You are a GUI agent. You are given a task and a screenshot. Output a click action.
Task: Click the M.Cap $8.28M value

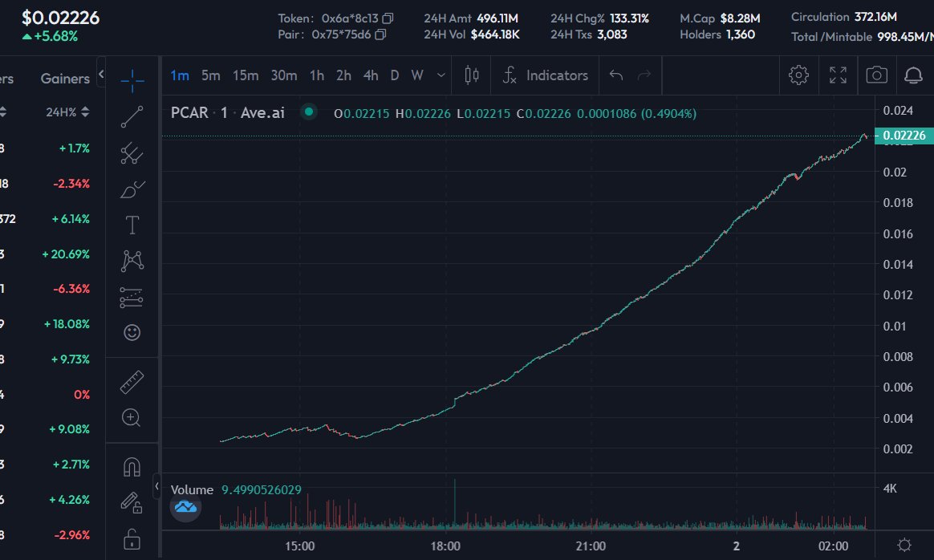pos(740,18)
